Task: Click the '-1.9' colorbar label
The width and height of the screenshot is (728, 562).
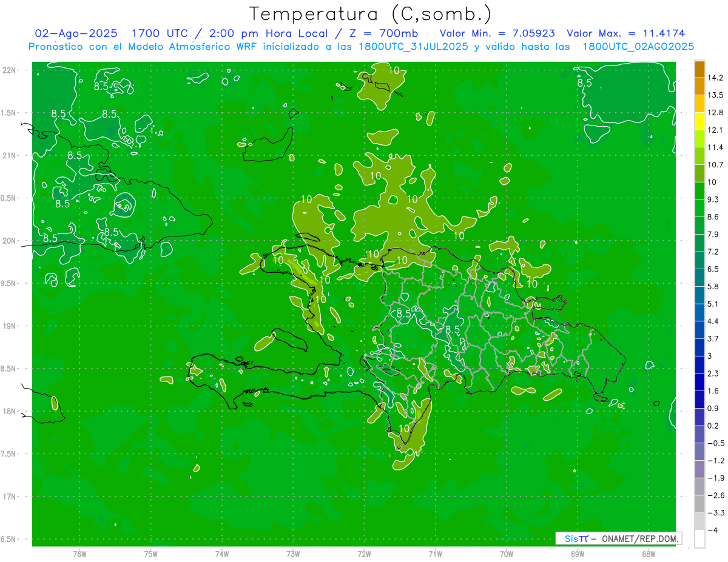Action: (716, 478)
